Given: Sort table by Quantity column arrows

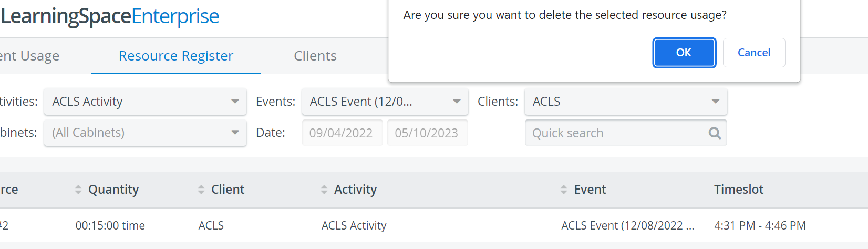Looking at the screenshot, I should pos(78,190).
